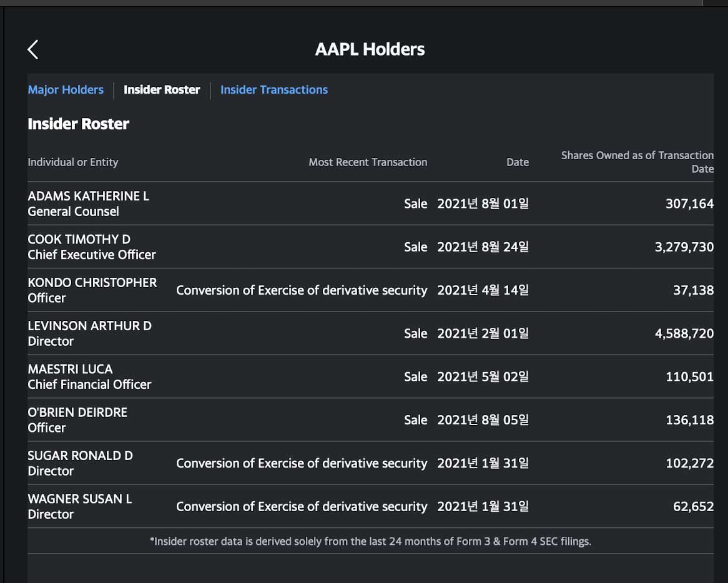Click Sale in Cook Timothy's row
This screenshot has width=728, height=583.
pos(416,247)
